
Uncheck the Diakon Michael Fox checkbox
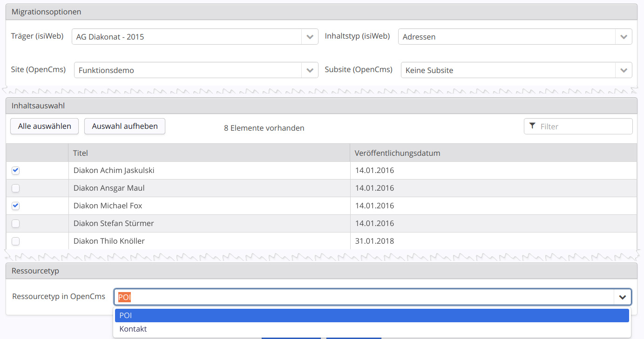tap(16, 206)
